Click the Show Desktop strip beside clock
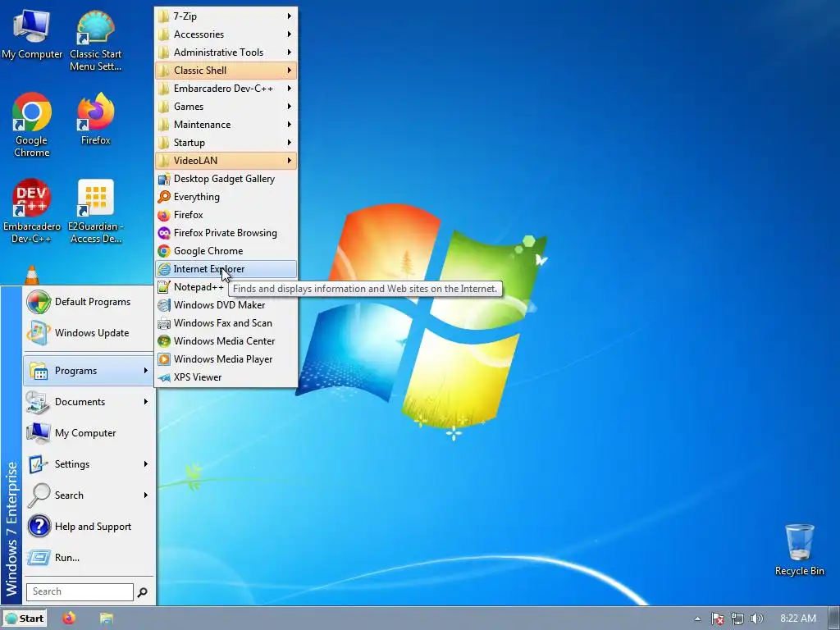 [834, 619]
